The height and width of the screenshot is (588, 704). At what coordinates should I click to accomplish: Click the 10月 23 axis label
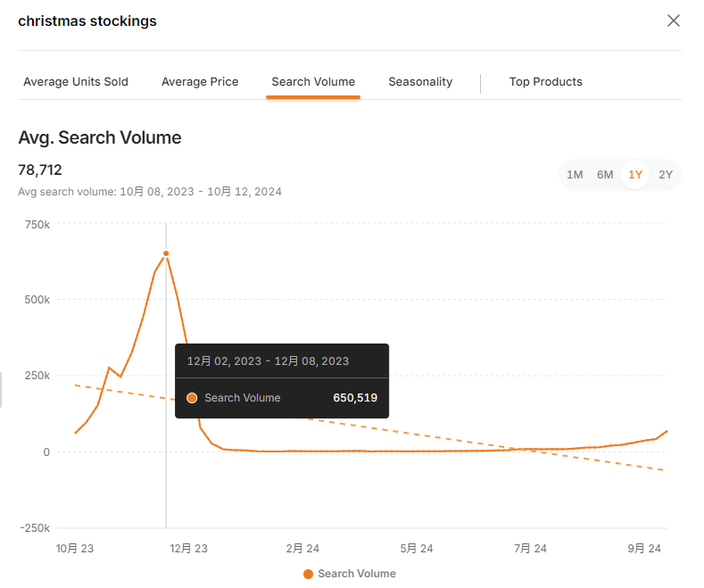(75, 549)
